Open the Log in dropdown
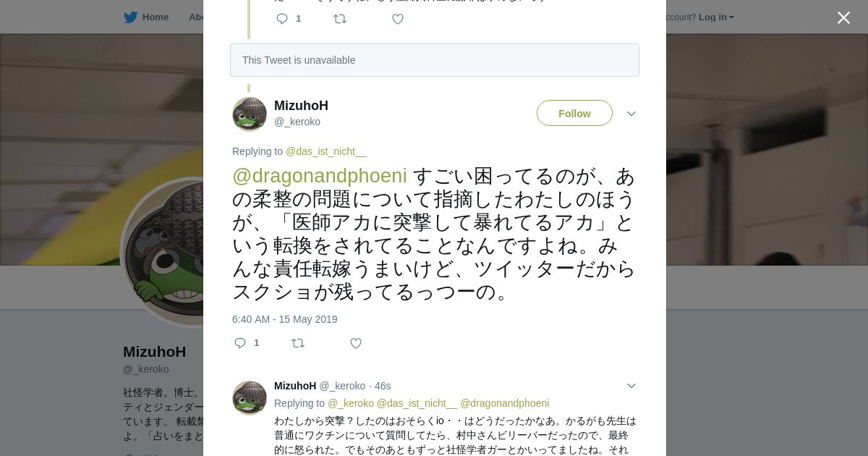868x456 pixels. pos(716,17)
